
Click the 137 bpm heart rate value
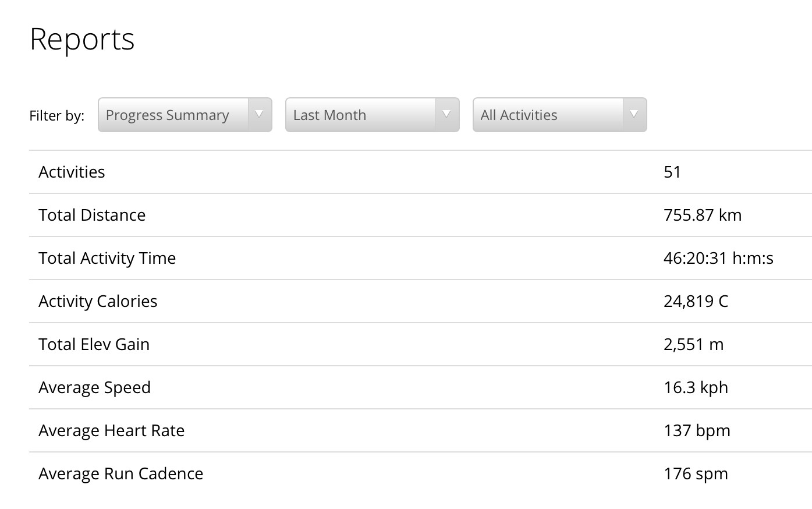point(697,430)
